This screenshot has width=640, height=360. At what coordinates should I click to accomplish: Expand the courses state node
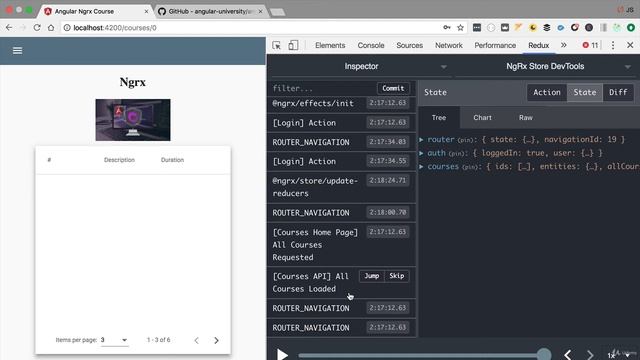point(422,167)
